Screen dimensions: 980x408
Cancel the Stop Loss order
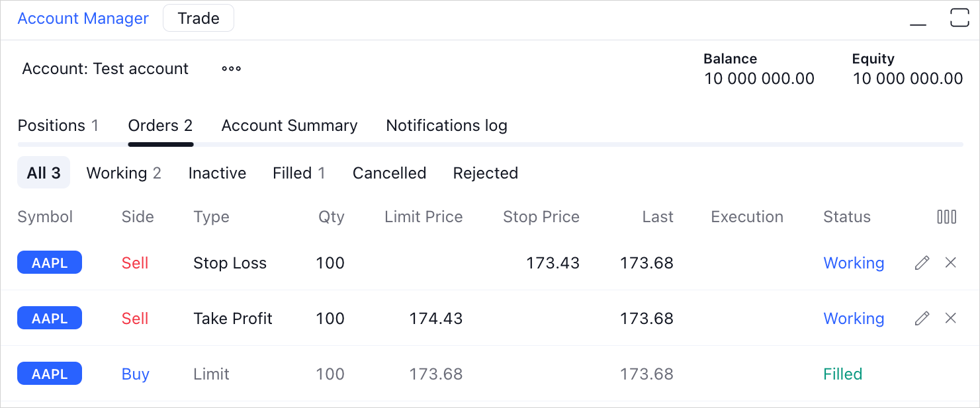pos(950,263)
